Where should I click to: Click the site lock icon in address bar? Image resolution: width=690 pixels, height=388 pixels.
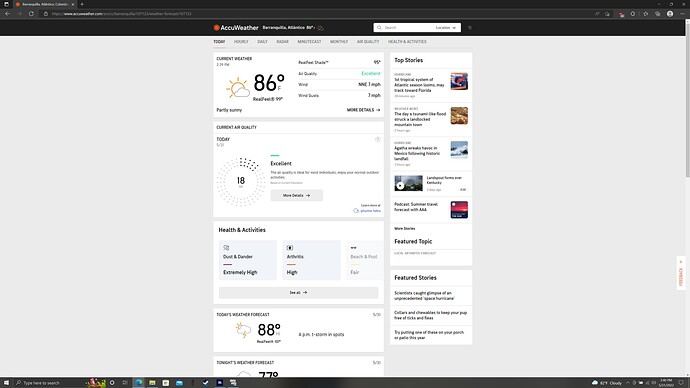(45, 14)
